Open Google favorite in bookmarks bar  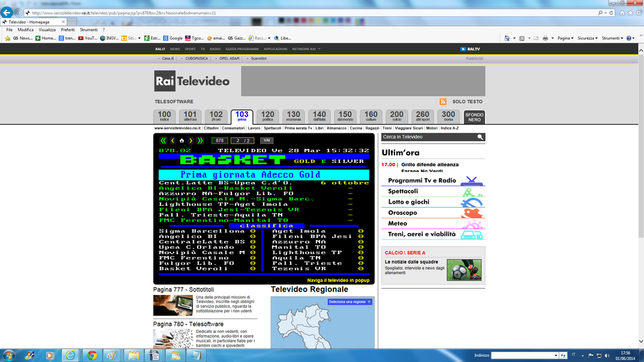[172, 38]
